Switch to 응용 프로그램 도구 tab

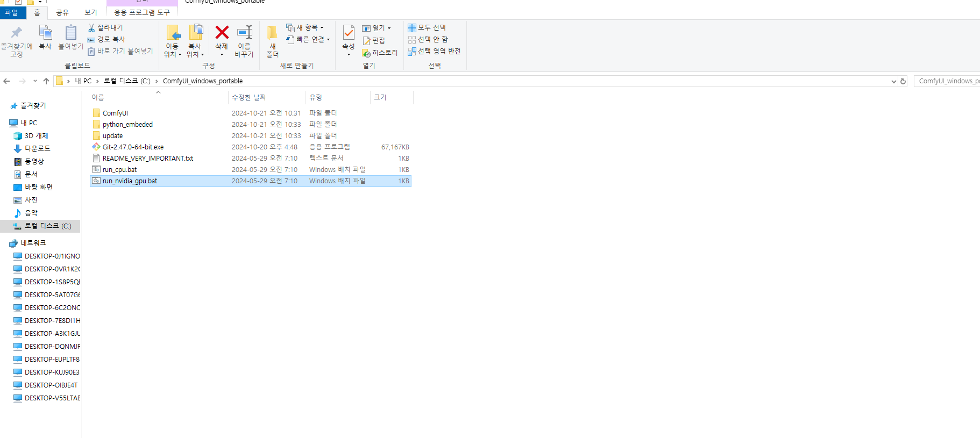142,12
